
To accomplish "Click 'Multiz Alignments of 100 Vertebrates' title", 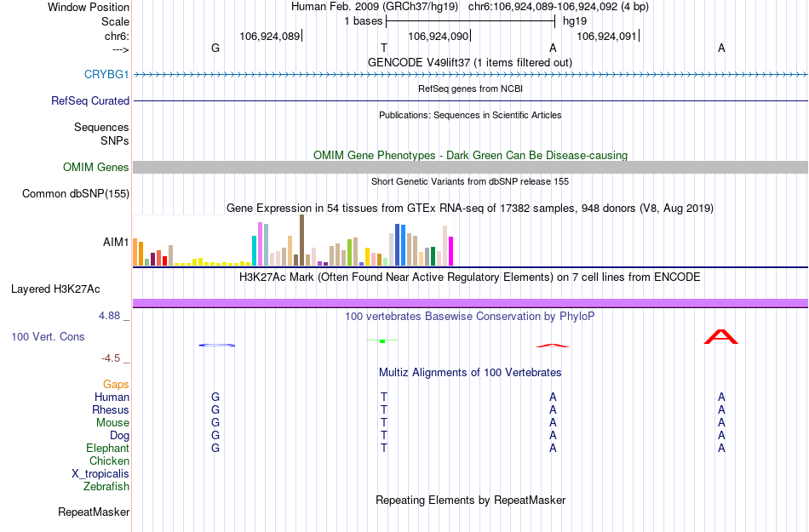I will pyautogui.click(x=470, y=372).
